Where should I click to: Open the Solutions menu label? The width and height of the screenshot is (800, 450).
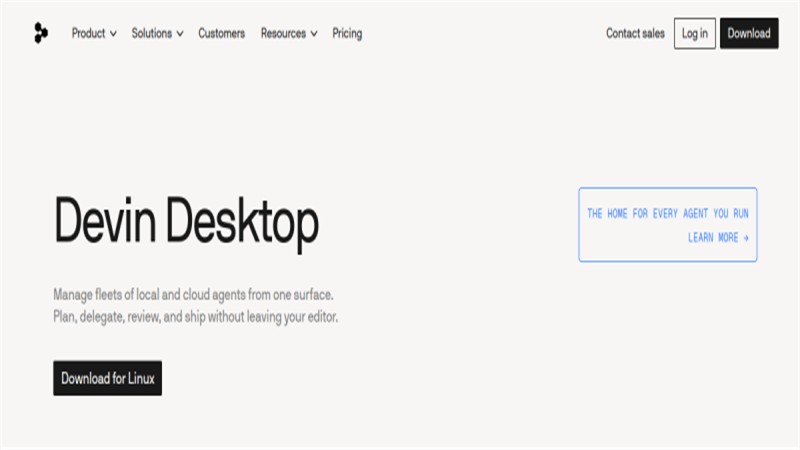(152, 33)
